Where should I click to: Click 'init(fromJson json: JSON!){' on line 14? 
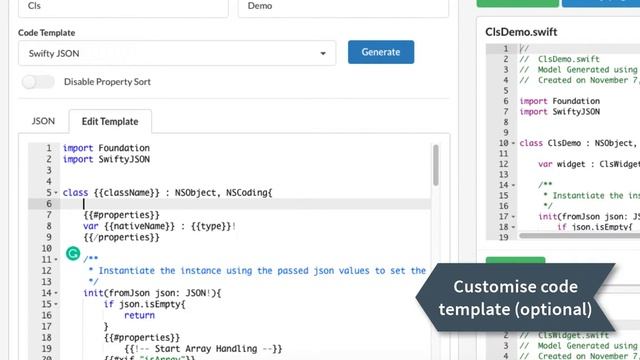point(152,293)
